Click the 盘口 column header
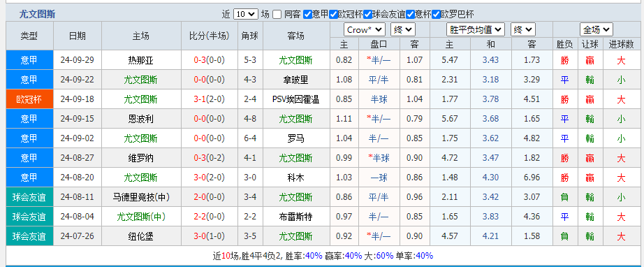The height and width of the screenshot is (267, 644). [x=379, y=44]
